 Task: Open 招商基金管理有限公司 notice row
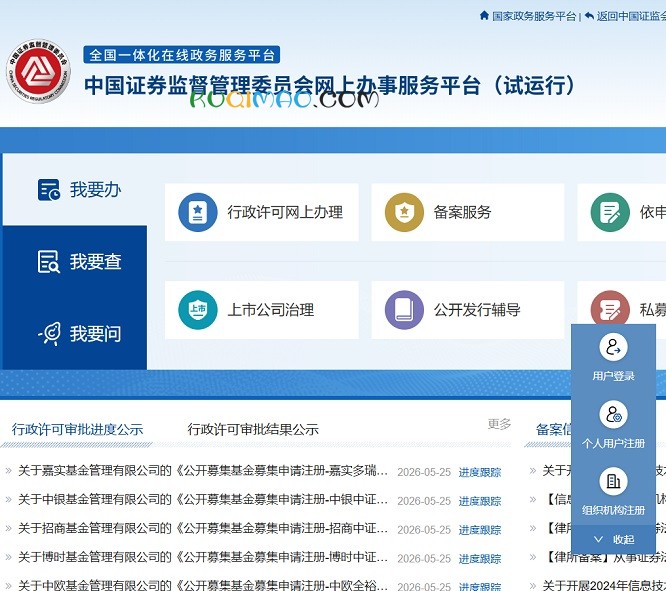(x=203, y=528)
